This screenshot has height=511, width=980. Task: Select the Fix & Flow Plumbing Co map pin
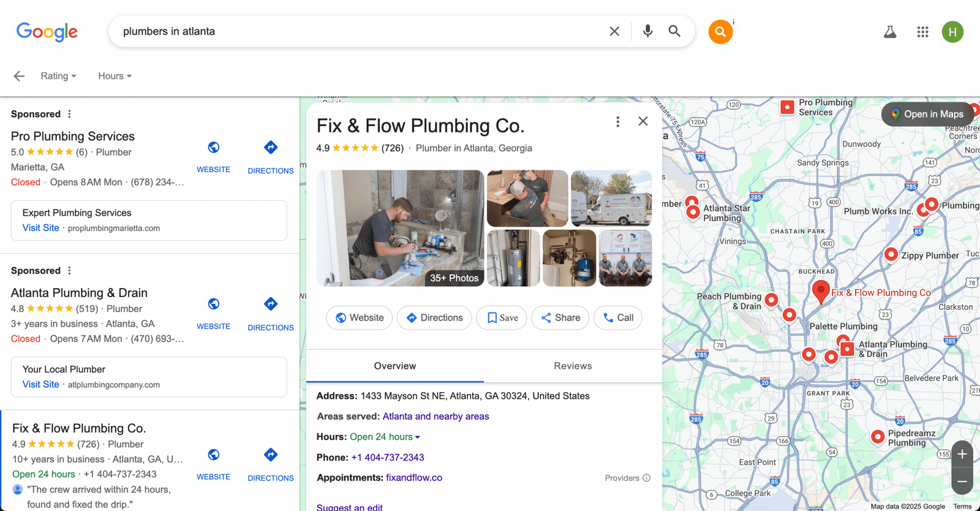[x=821, y=292]
